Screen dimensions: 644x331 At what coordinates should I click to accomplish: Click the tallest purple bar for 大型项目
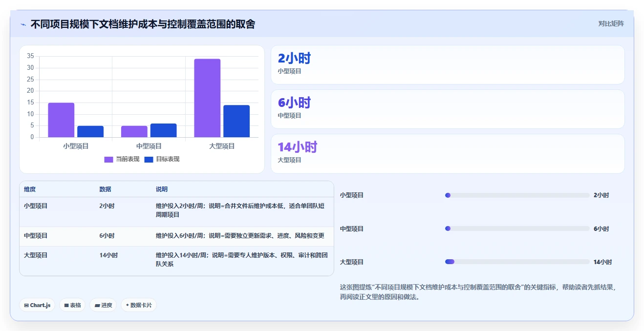coord(207,98)
